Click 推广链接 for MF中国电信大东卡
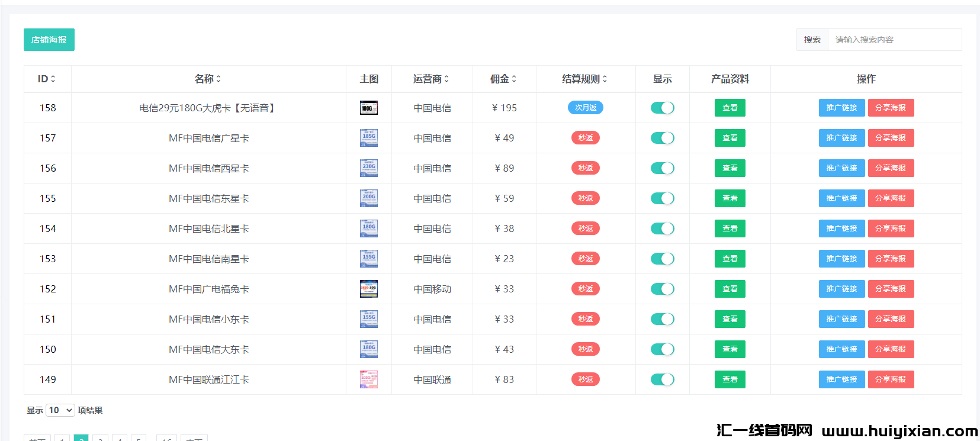Image resolution: width=980 pixels, height=441 pixels. pos(841,349)
